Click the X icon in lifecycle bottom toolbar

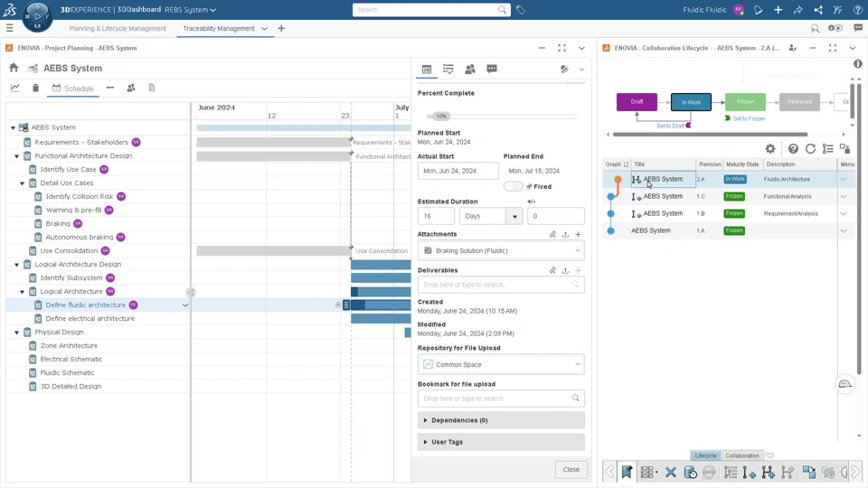tap(670, 472)
